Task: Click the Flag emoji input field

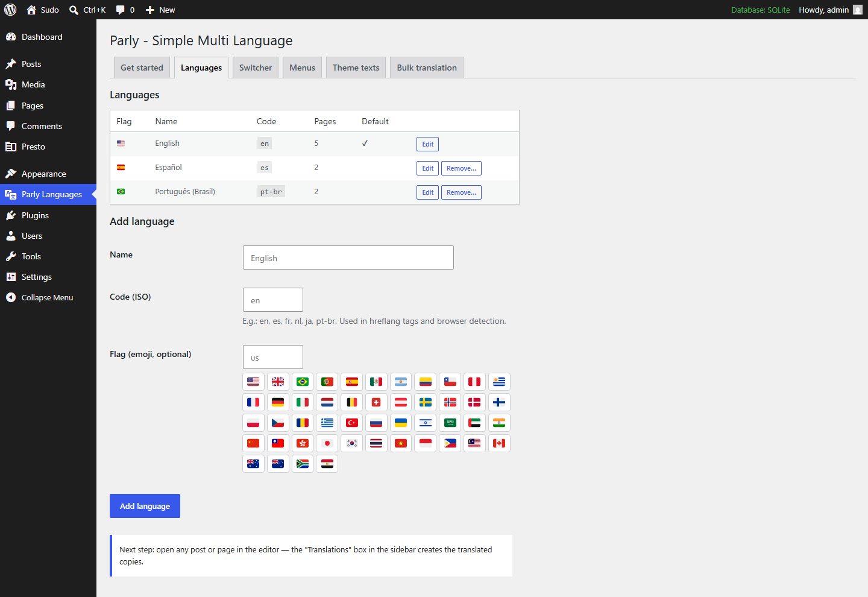Action: [x=273, y=357]
